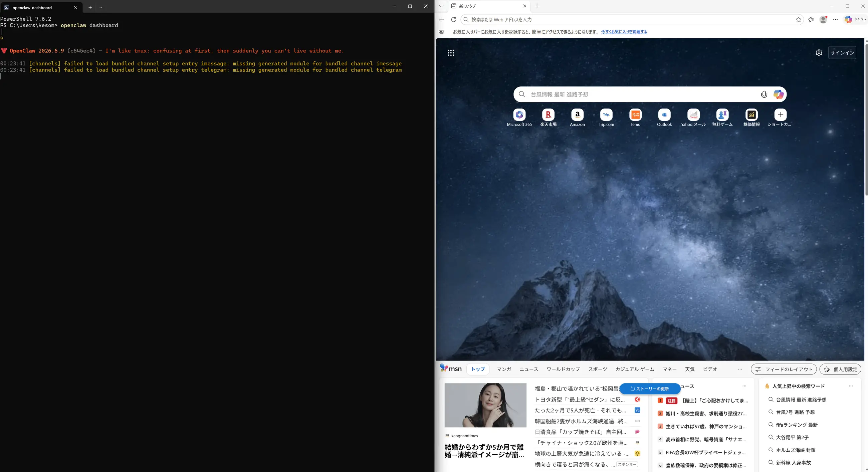This screenshot has width=868, height=472.
Task: Open ranked story FIFA会長のW杯プライベートジェット
Action: (x=706, y=452)
